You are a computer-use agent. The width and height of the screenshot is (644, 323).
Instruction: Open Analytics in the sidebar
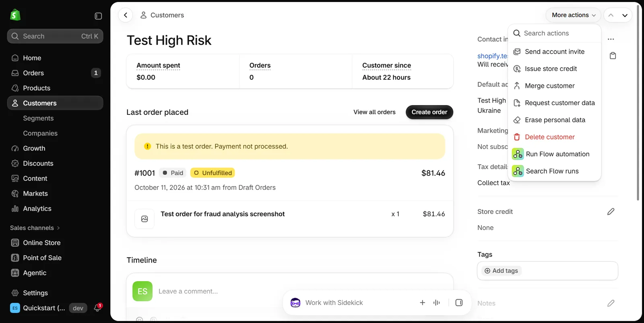(55, 209)
